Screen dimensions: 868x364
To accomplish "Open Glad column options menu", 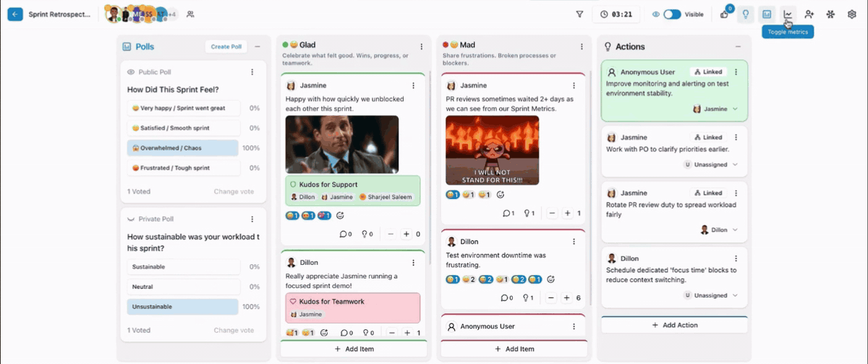I will tap(422, 46).
